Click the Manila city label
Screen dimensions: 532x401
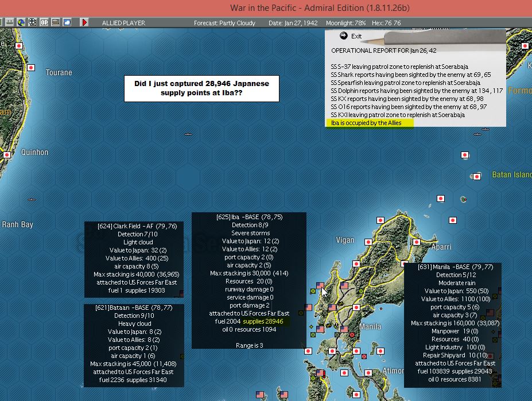[x=370, y=326]
